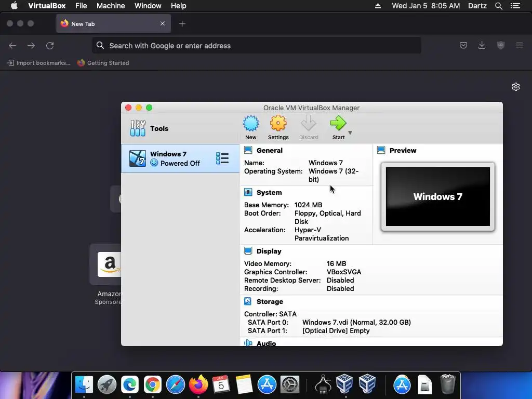This screenshot has width=532, height=399.
Task: Open Spotlight search in menu bar
Action: [x=498, y=6]
